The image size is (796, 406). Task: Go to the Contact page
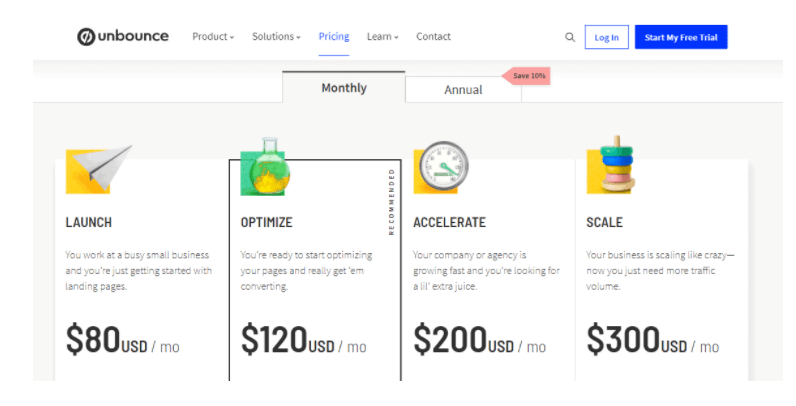[x=433, y=37]
